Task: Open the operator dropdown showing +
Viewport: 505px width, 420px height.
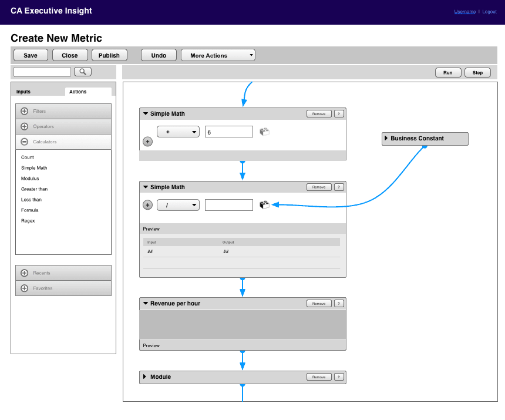Action: tap(178, 131)
